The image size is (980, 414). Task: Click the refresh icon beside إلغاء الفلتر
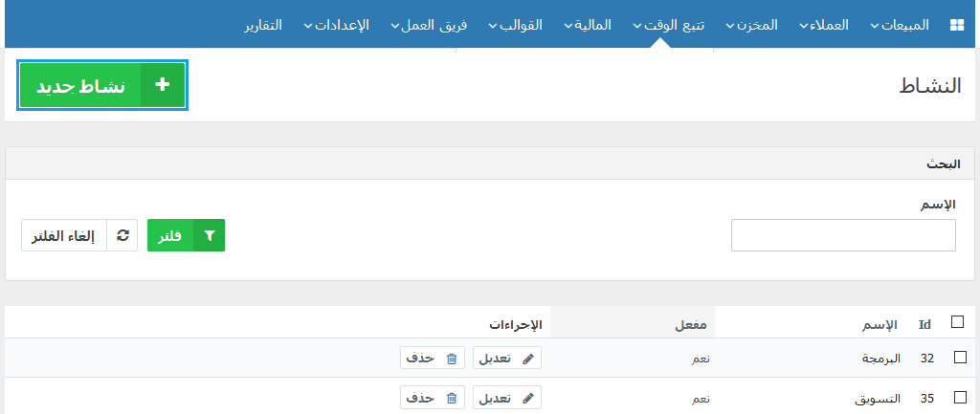pos(122,235)
